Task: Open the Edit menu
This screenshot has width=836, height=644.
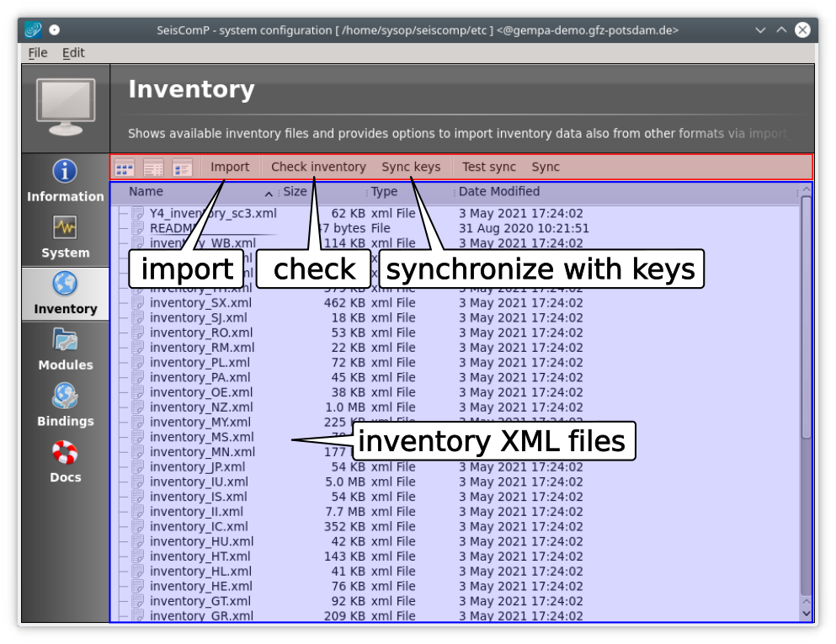Action: [73, 52]
